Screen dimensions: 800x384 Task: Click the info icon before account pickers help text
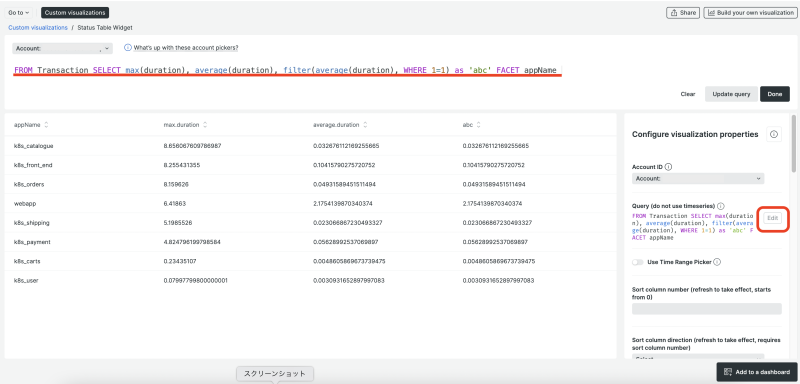coord(128,48)
